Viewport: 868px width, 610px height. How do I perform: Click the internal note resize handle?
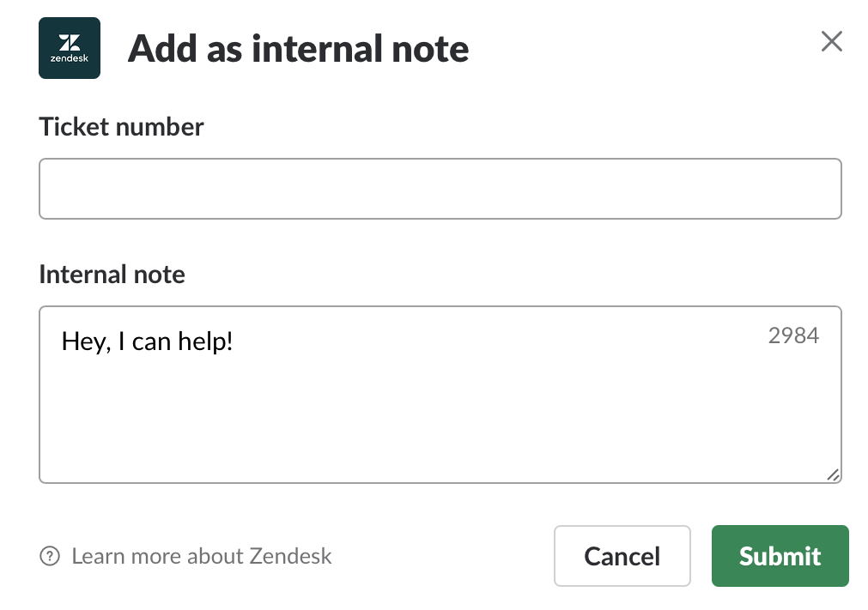point(833,474)
